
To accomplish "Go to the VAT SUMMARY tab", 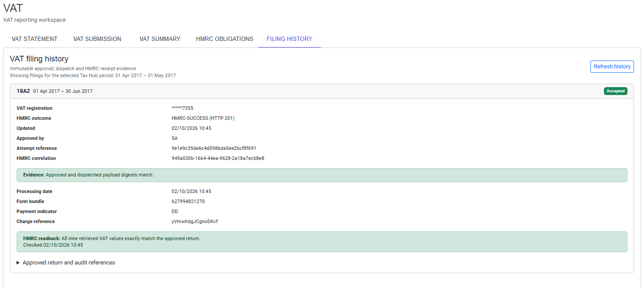I will 160,39.
